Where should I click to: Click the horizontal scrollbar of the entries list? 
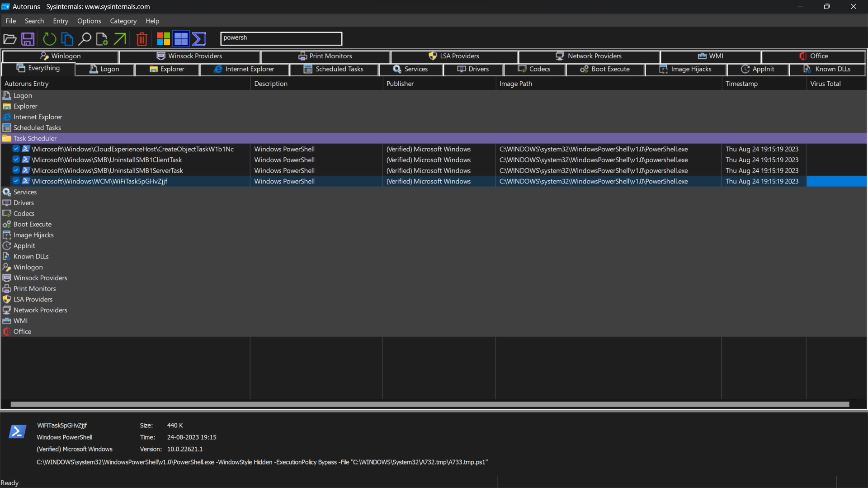(429, 404)
